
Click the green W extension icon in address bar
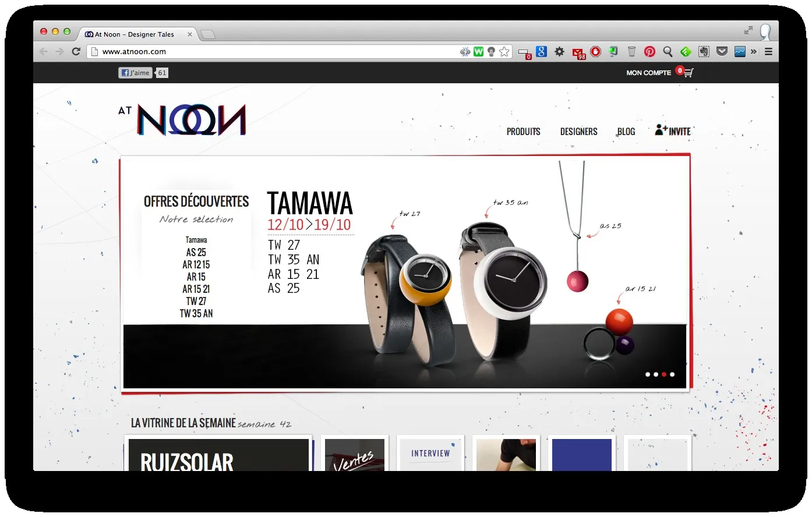click(x=478, y=52)
